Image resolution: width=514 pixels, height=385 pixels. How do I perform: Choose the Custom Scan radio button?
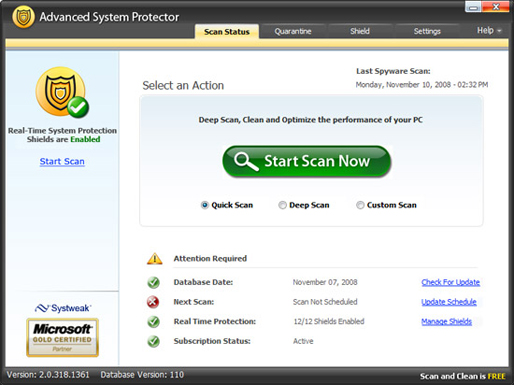[x=360, y=205]
